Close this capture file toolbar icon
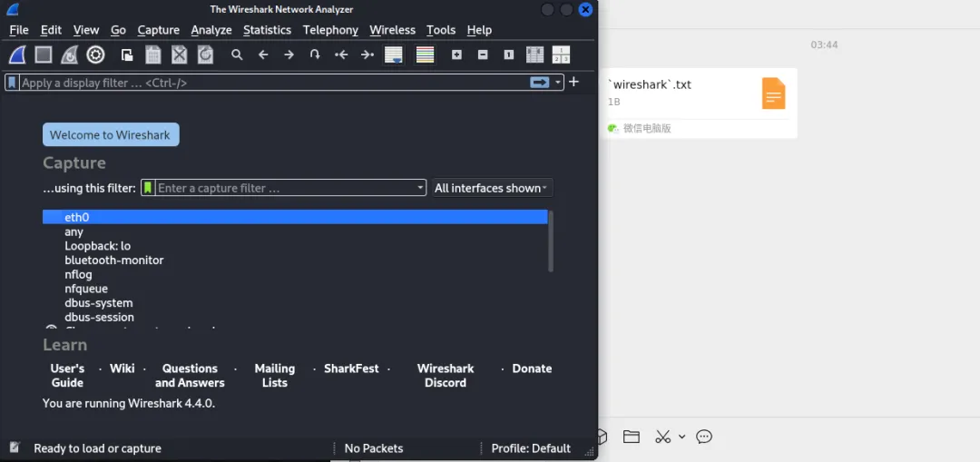The width and height of the screenshot is (980, 462). pyautogui.click(x=180, y=55)
